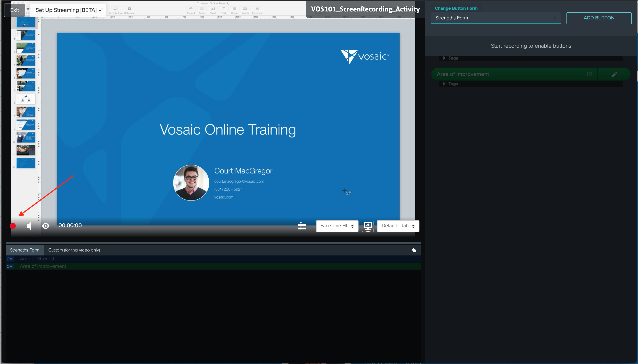Click the (531) 220 - 5627 phone number
Image resolution: width=638 pixels, height=364 pixels.
coord(228,189)
